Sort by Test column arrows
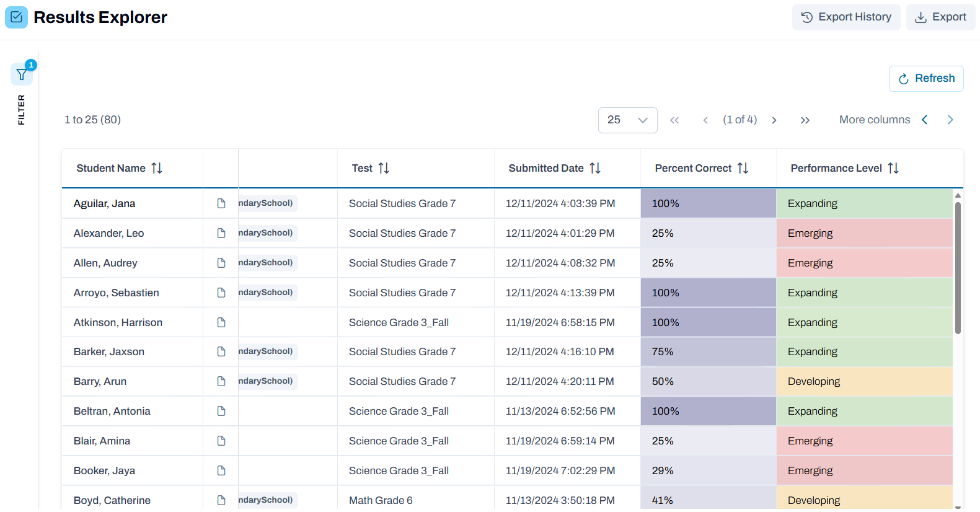 point(384,168)
